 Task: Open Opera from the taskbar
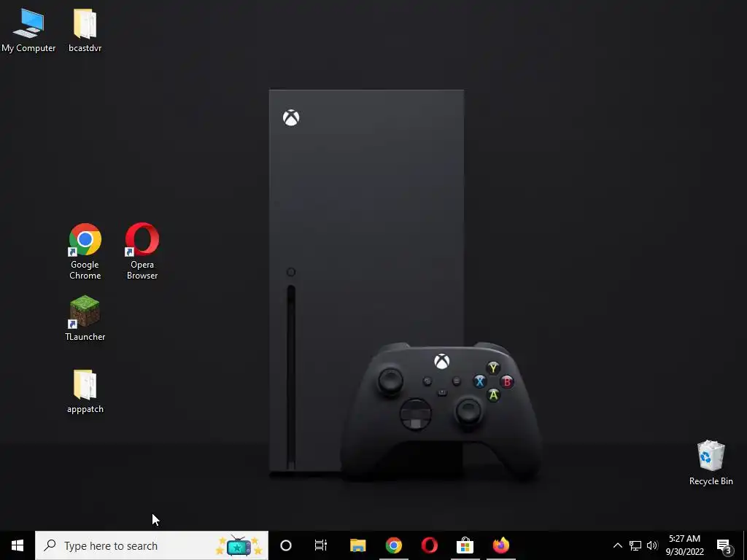429,545
